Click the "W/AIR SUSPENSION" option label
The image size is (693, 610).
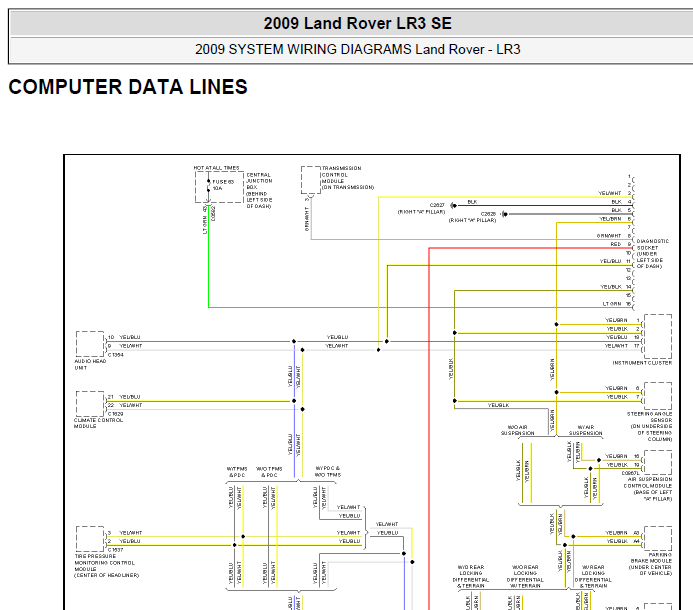pyautogui.click(x=586, y=430)
